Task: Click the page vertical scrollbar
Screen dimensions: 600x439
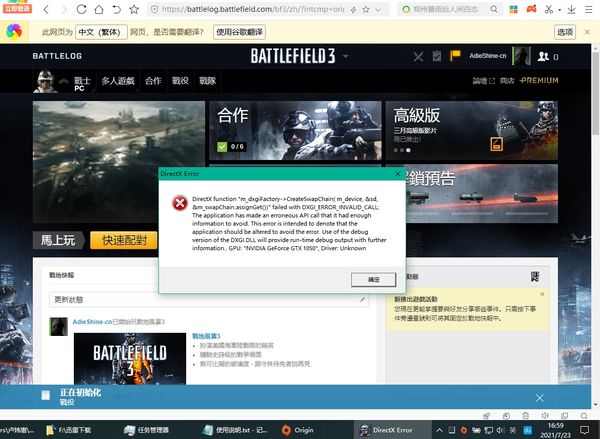Action: pos(595,94)
